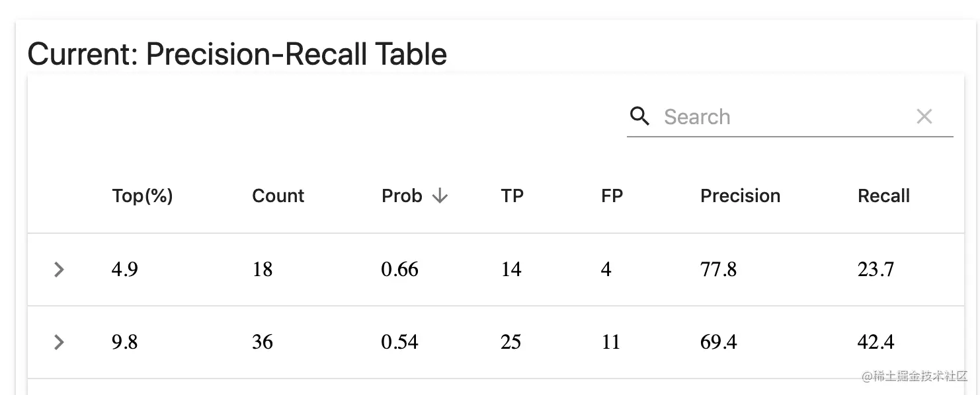Click the FP value 11 cell
The image size is (980, 395).
coord(611,342)
